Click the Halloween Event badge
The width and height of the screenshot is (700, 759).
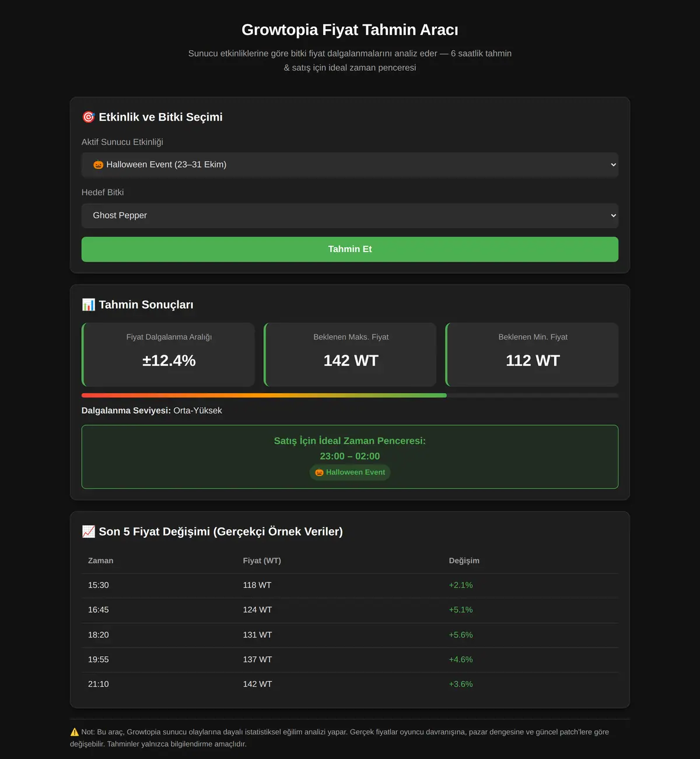350,473
